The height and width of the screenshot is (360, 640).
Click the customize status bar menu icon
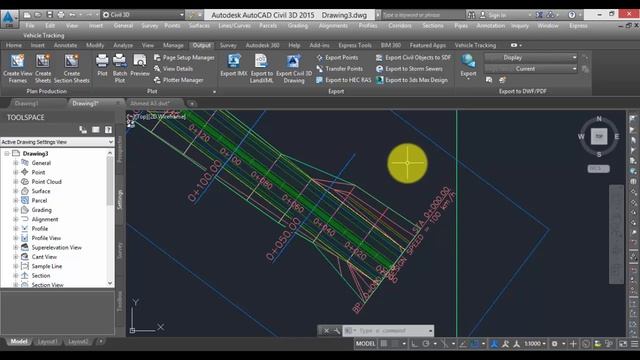pyautogui.click(x=635, y=344)
